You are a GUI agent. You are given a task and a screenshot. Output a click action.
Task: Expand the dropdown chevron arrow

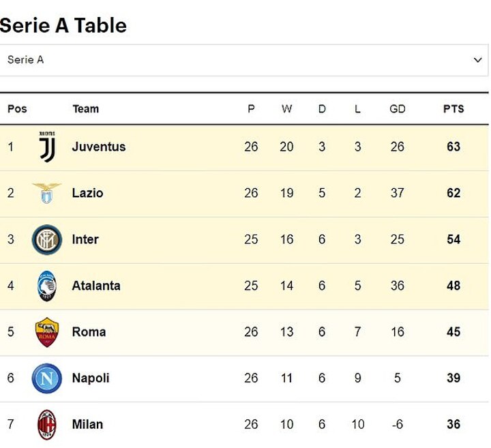(x=477, y=60)
